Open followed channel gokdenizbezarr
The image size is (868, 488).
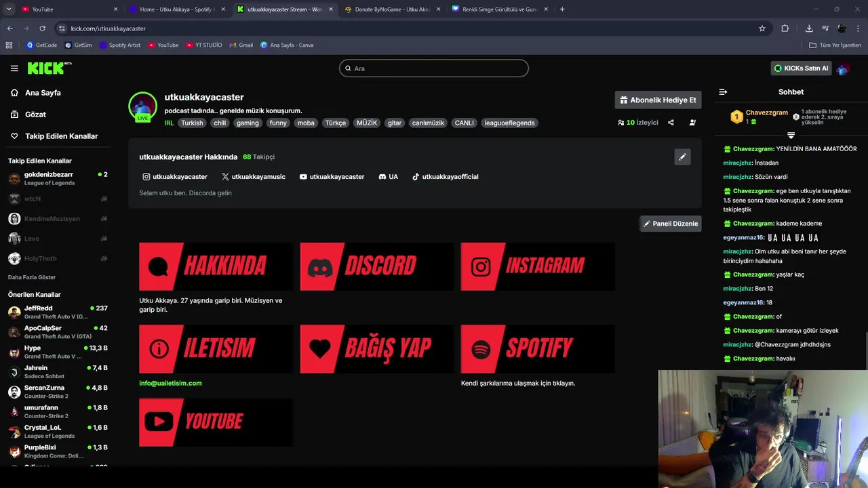tap(58, 178)
